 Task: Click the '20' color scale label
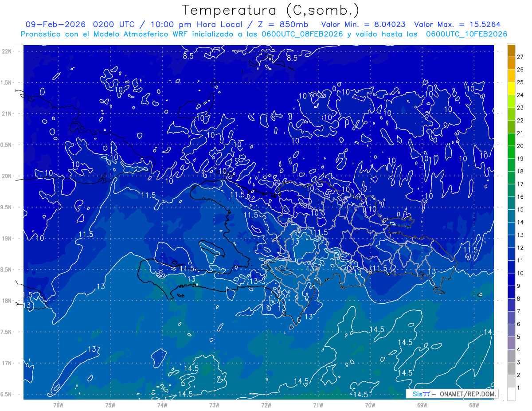520,146
